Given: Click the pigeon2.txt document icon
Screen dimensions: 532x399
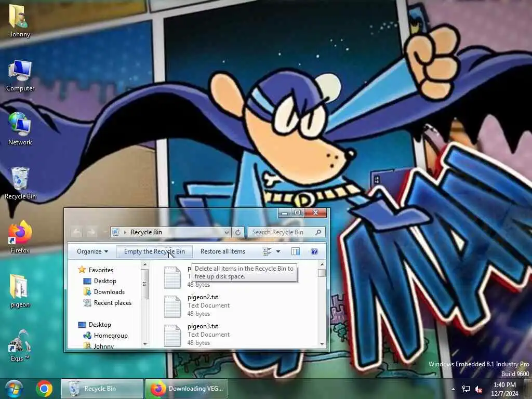Looking at the screenshot, I should 172,306.
